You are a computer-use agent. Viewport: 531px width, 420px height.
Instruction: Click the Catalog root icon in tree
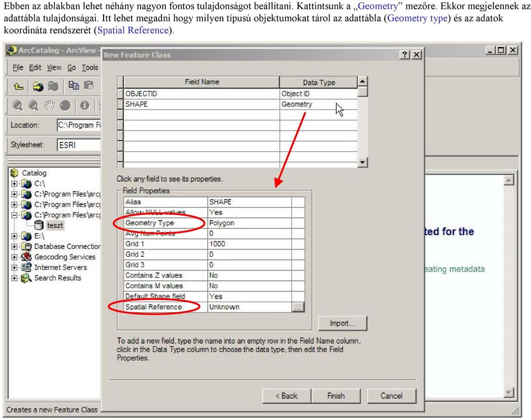(14, 173)
